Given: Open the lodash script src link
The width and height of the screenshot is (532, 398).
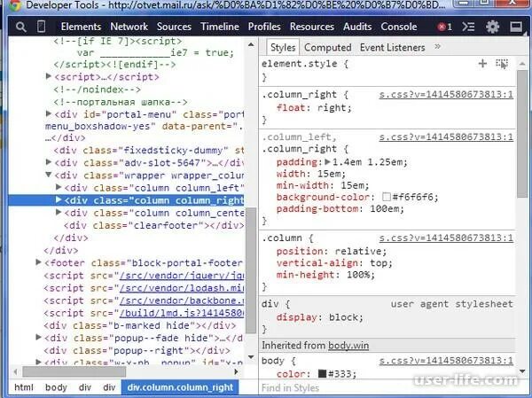Looking at the screenshot, I should [x=182, y=288].
